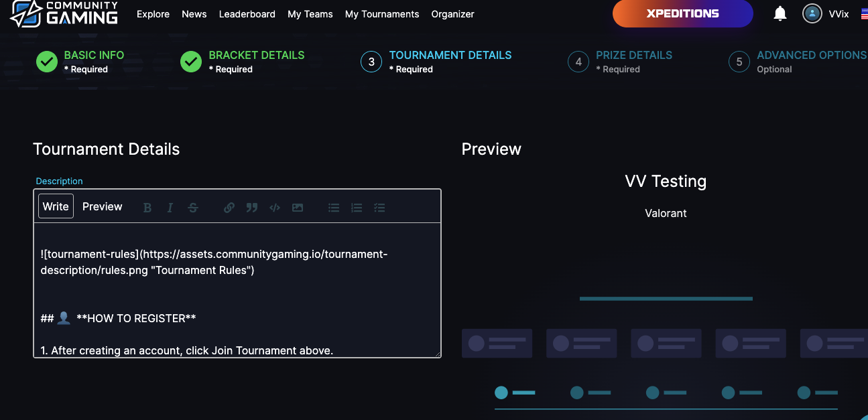This screenshot has height=420, width=868.
Task: Open the Prize Details step label
Action: 634,55
